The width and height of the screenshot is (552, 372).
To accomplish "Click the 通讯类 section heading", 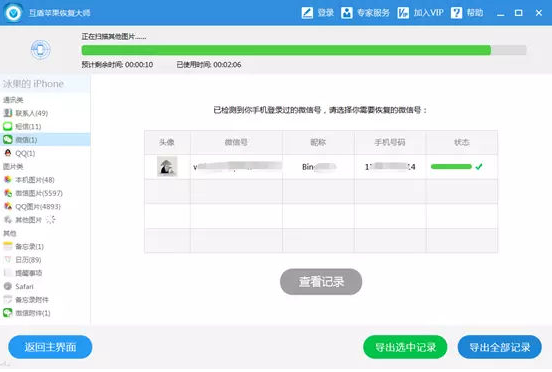I will (x=13, y=100).
